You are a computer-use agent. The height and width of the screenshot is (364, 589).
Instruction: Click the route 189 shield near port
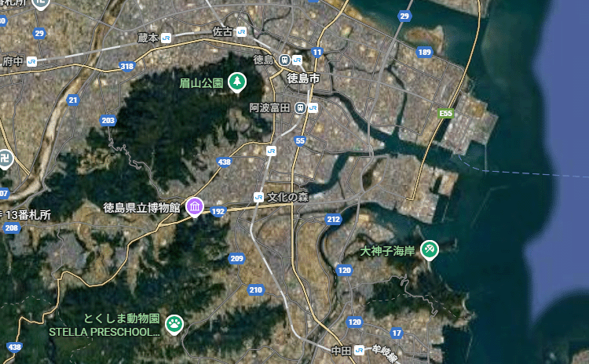coord(424,52)
